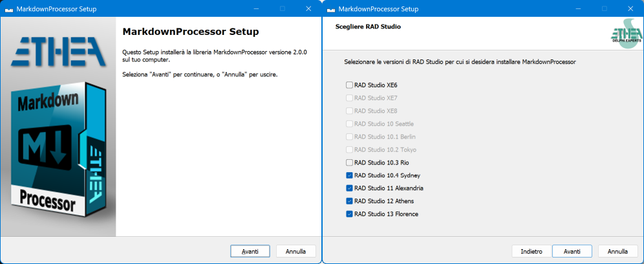The image size is (644, 264).
Task: Uncheck RAD Studio 13 Florence
Action: pos(349,214)
